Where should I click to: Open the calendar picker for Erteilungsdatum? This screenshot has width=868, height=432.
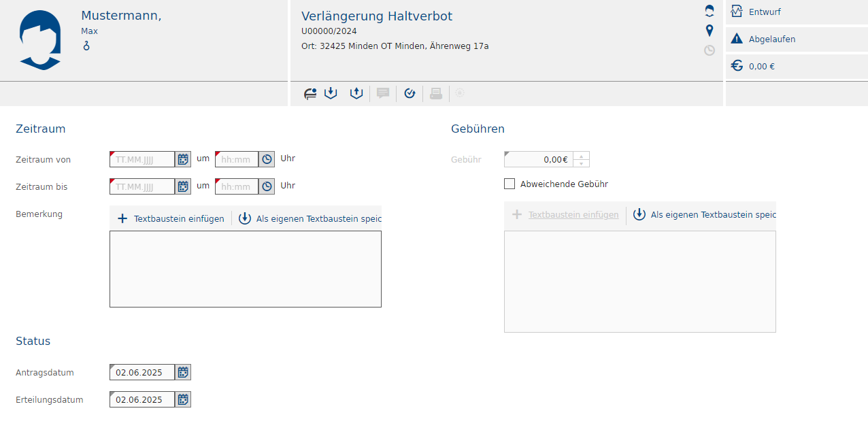183,399
